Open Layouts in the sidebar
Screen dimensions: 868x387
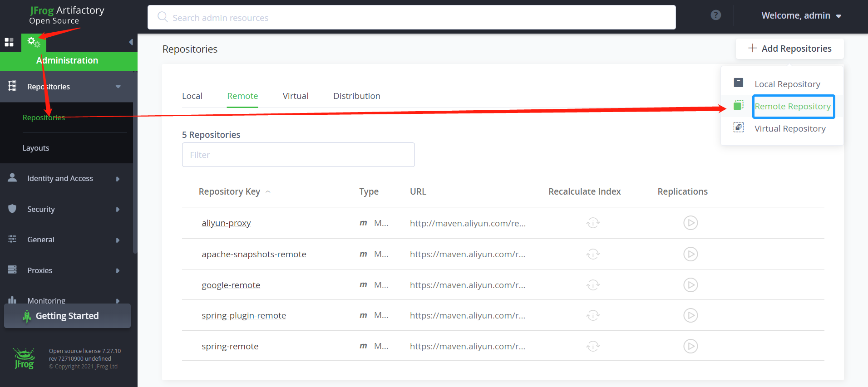pos(36,148)
